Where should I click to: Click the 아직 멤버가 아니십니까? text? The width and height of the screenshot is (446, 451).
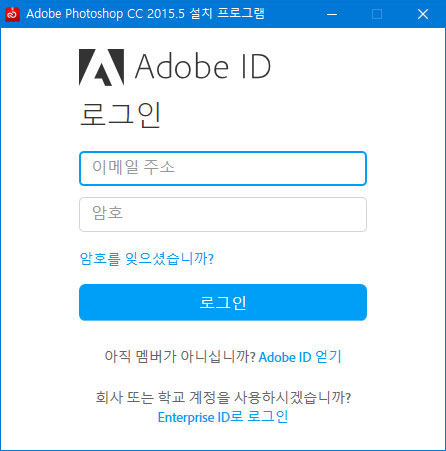click(x=180, y=357)
